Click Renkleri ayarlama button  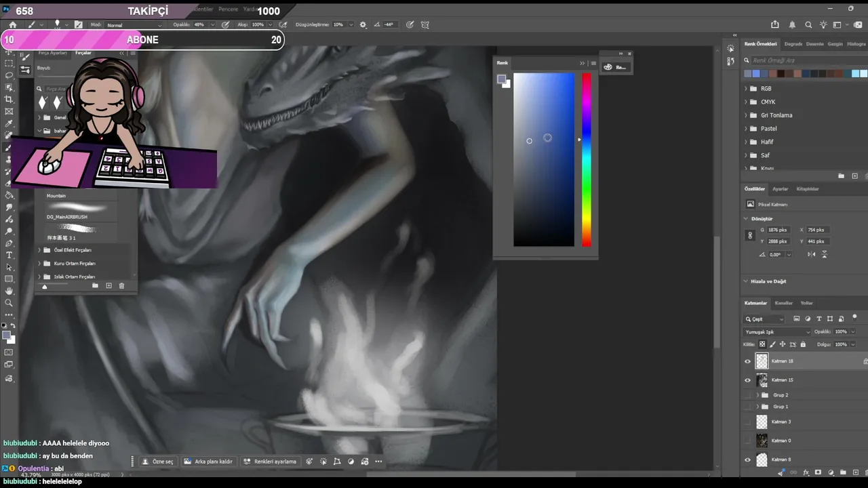271,462
